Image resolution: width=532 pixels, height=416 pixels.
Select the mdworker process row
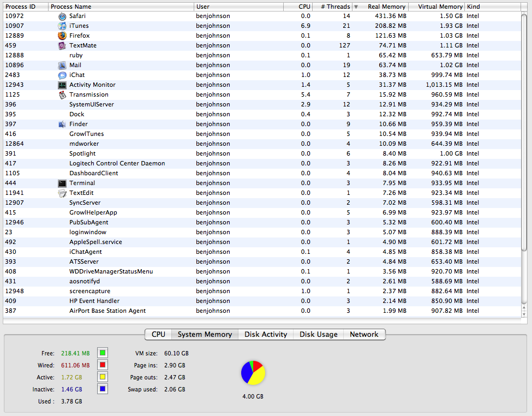click(x=262, y=144)
